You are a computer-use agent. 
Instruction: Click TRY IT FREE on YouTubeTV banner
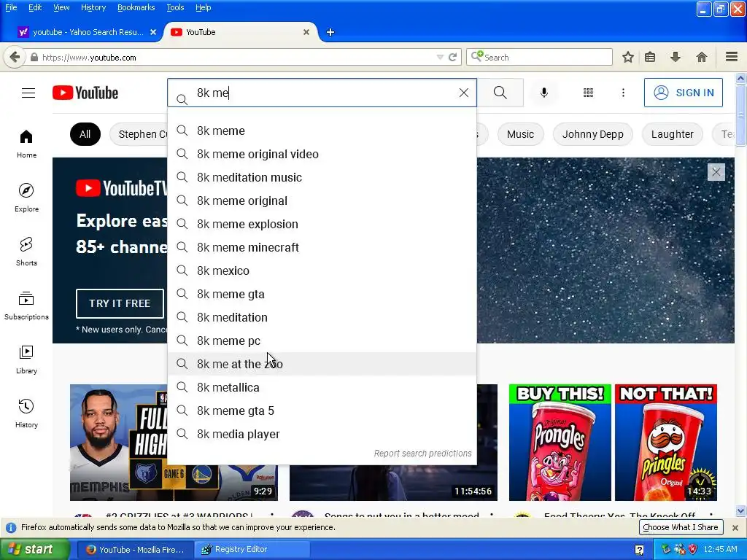pos(120,303)
